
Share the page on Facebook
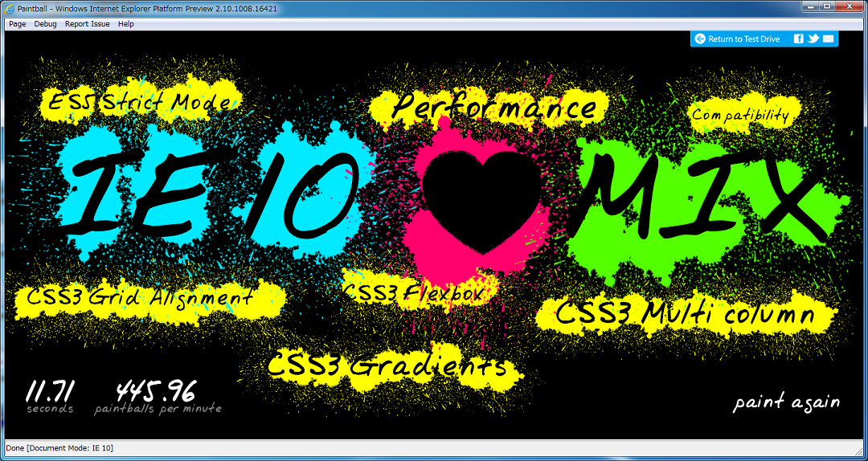point(799,39)
